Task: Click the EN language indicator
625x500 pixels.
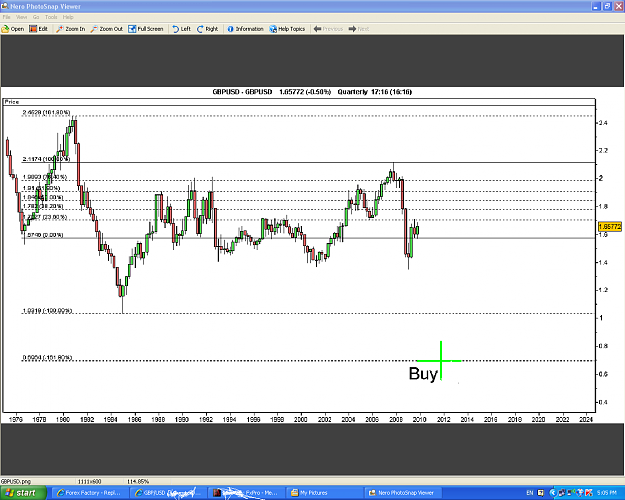Action: point(530,493)
